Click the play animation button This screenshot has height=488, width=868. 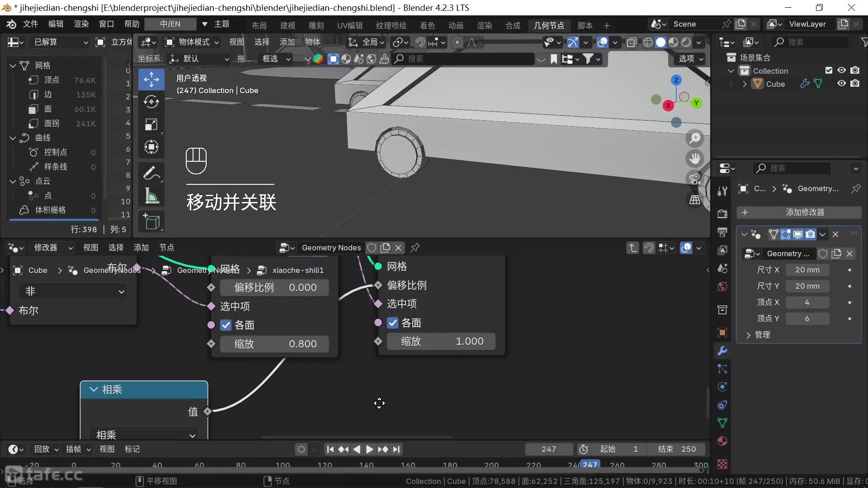[369, 449]
